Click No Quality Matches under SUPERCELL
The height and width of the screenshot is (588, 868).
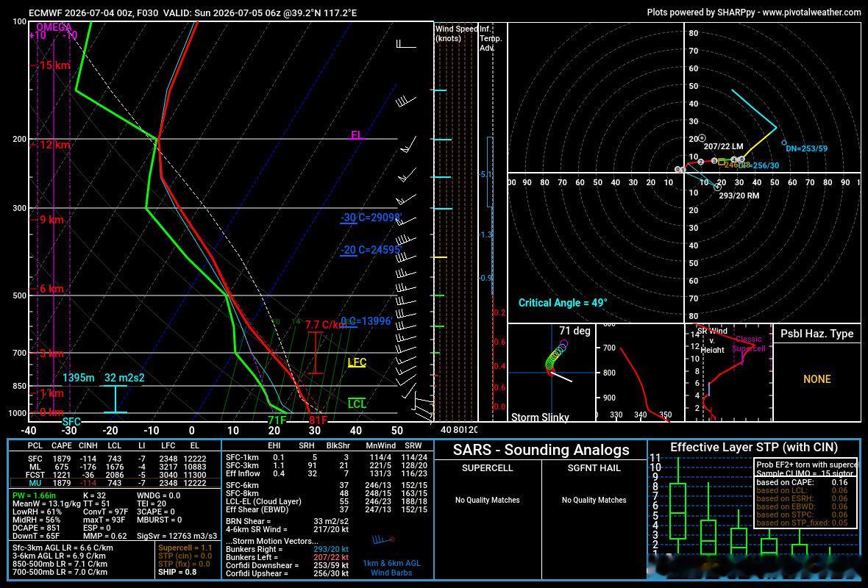(487, 500)
